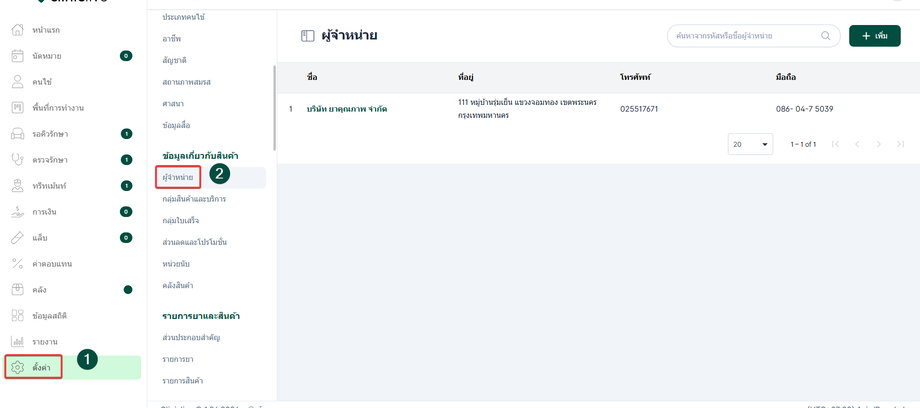Click the person icon beside คนไข้
This screenshot has height=408, width=920.
[18, 82]
